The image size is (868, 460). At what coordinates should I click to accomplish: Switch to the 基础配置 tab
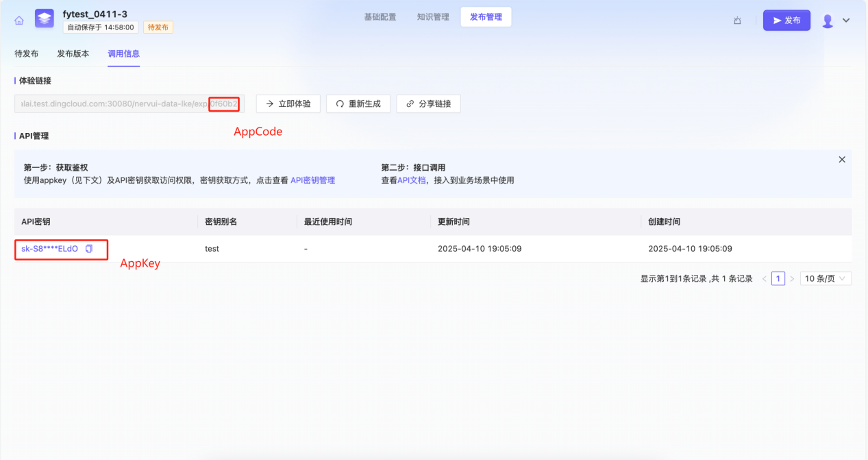click(380, 17)
